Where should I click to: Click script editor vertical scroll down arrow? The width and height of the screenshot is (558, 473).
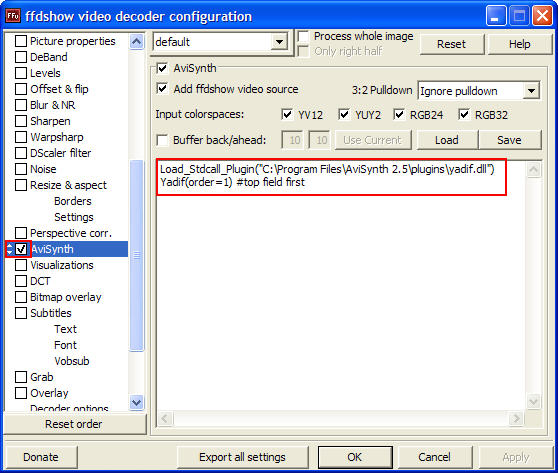tap(533, 402)
